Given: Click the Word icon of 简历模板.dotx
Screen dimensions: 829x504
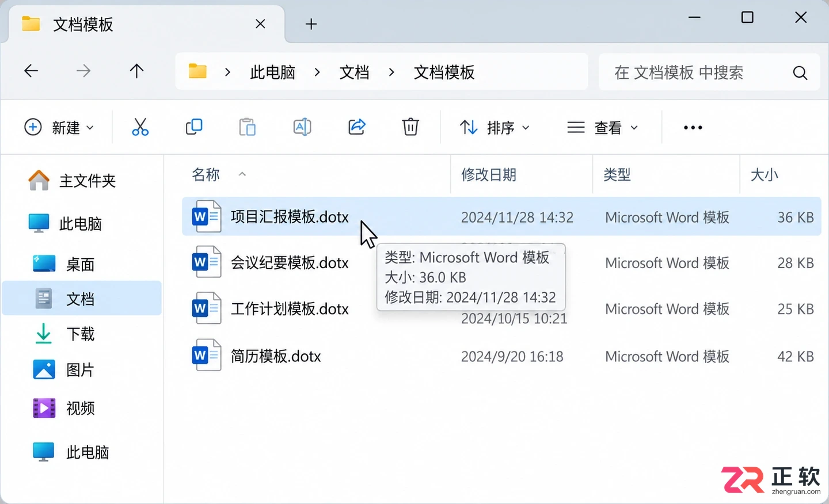Looking at the screenshot, I should pos(206,356).
